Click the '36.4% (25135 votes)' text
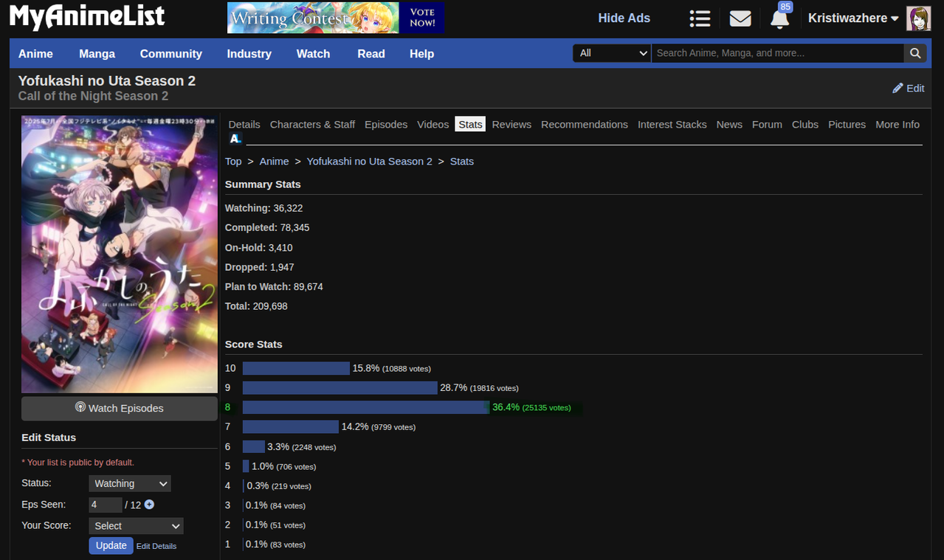Screen dimensions: 944x560 [x=531, y=407]
